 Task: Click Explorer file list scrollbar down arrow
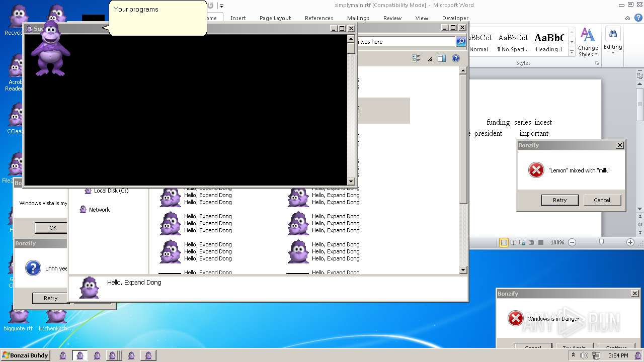pyautogui.click(x=463, y=270)
